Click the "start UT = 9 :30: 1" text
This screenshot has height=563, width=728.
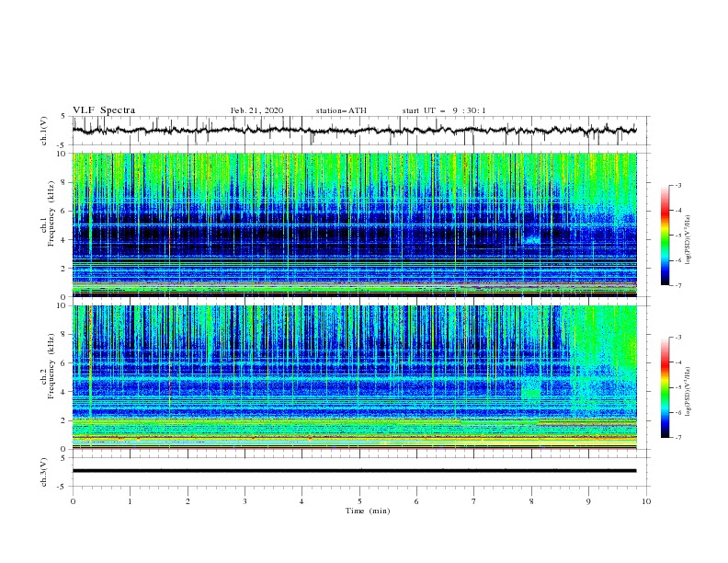point(444,110)
